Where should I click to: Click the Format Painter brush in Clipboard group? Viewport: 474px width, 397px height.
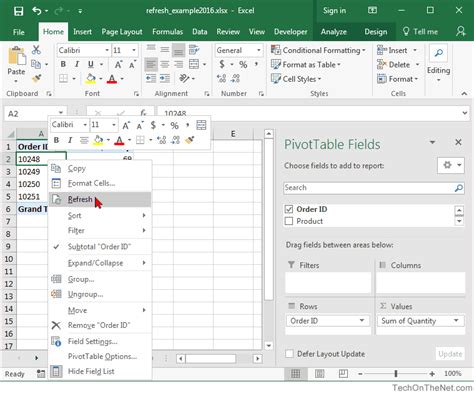click(x=36, y=79)
